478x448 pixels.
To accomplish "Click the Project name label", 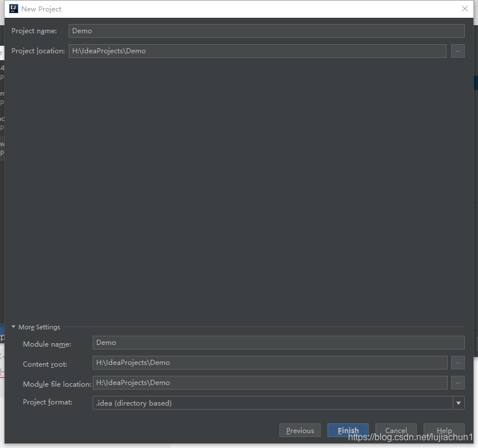I will click(x=34, y=31).
